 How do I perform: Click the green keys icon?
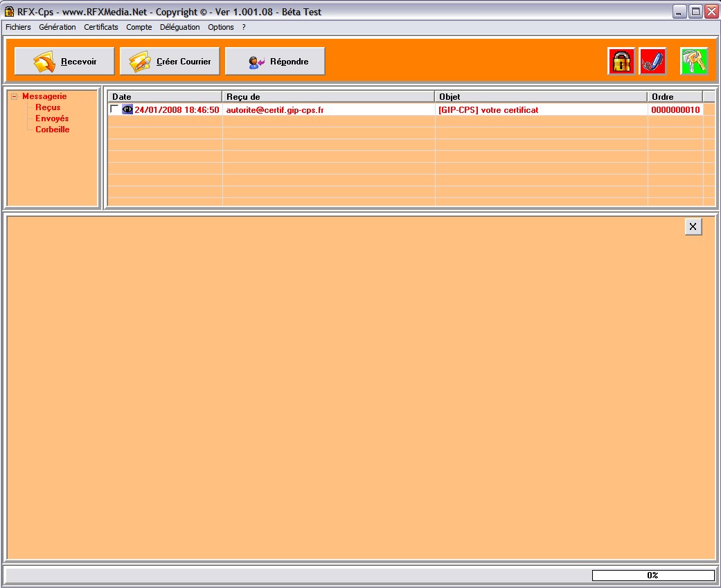693,62
